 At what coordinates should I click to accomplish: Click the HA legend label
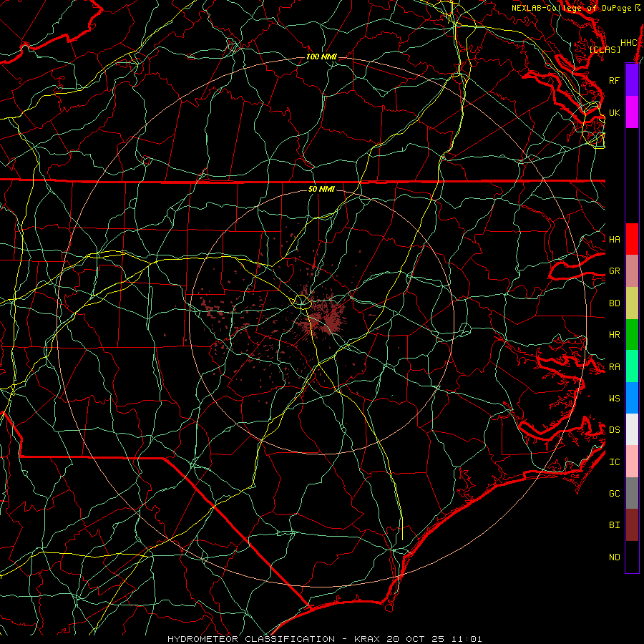pos(614,240)
